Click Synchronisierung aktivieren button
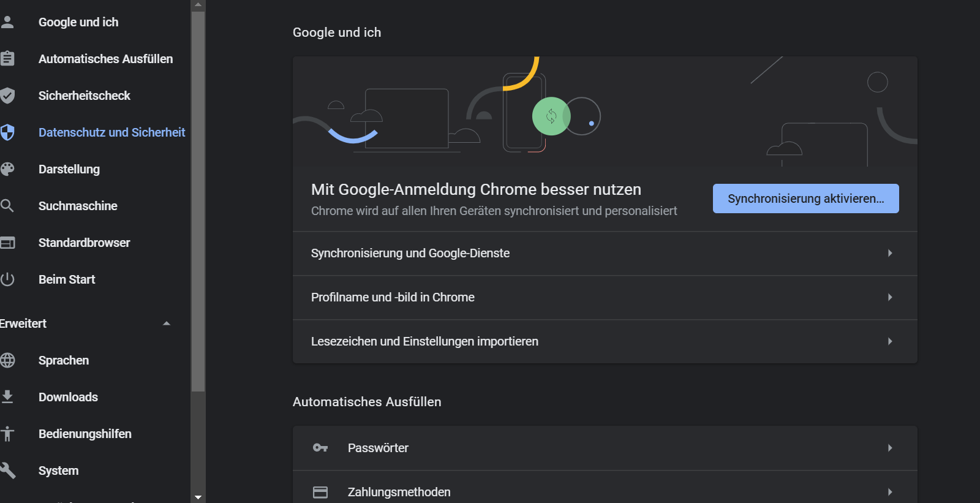Image resolution: width=980 pixels, height=503 pixels. (x=806, y=199)
